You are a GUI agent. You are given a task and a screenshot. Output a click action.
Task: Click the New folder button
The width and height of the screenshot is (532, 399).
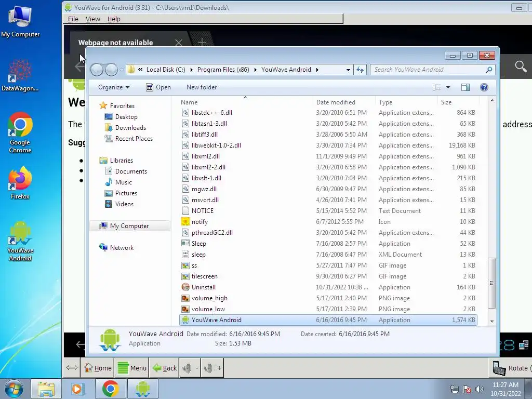point(202,87)
